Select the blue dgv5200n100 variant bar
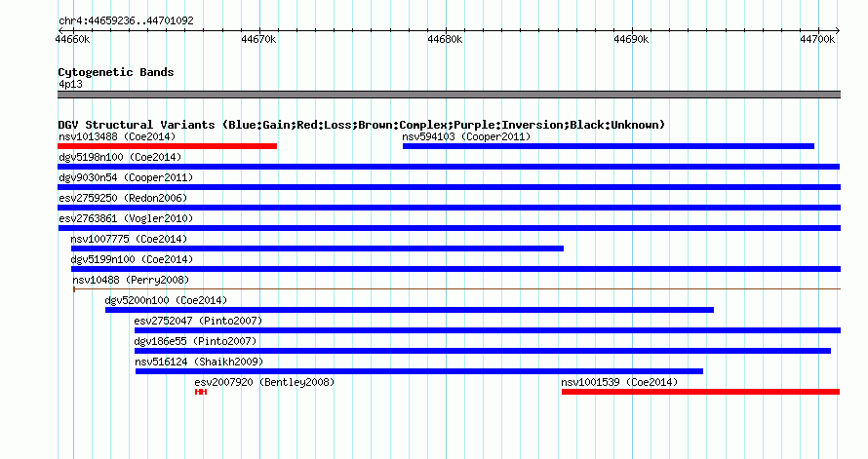The width and height of the screenshot is (868, 459). pos(410,310)
